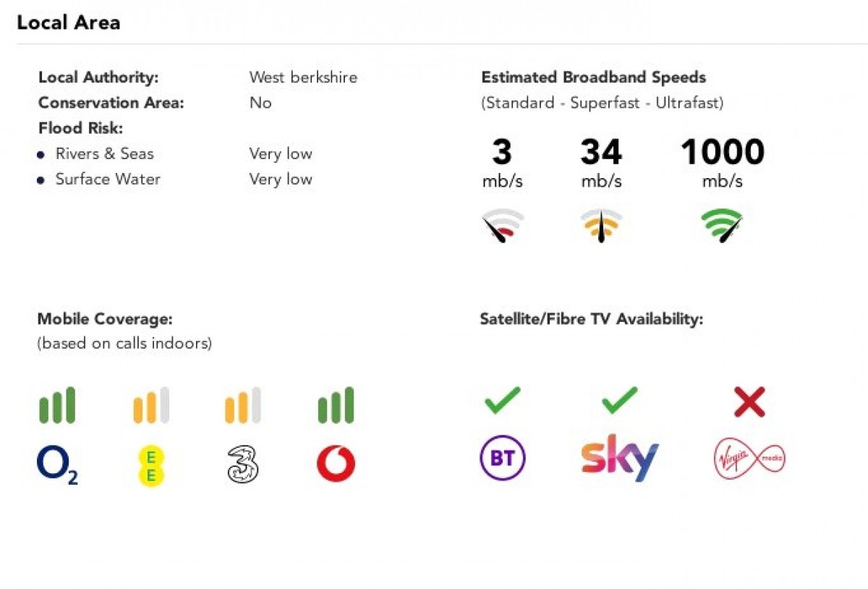Click the green signal bars above O2
This screenshot has width=868, height=589.
57,405
